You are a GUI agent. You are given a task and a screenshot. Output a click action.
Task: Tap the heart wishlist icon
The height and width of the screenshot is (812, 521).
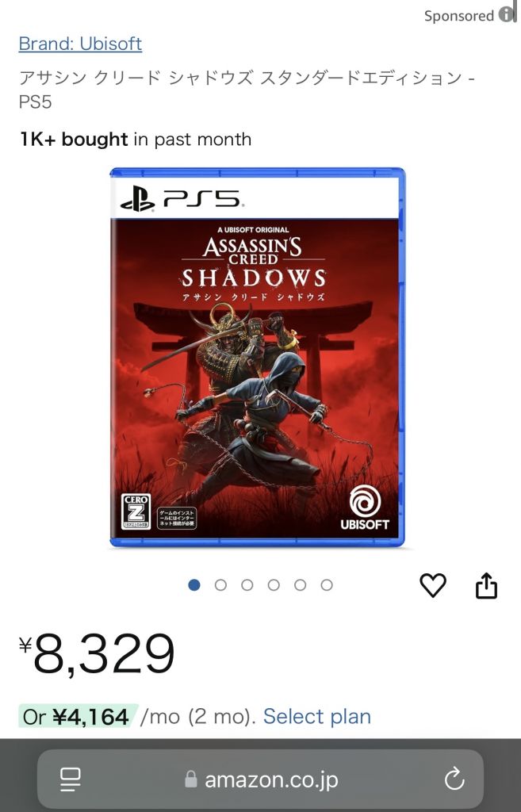432,585
